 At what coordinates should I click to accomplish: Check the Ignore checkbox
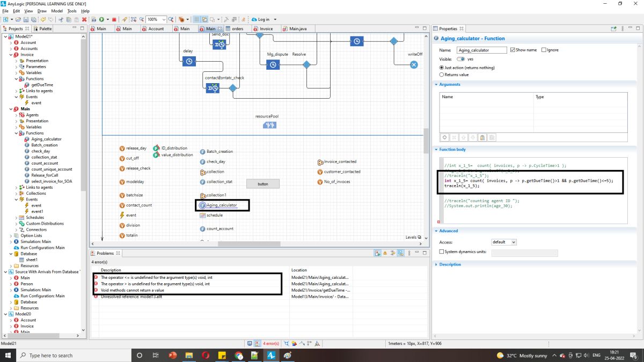pyautogui.click(x=544, y=50)
